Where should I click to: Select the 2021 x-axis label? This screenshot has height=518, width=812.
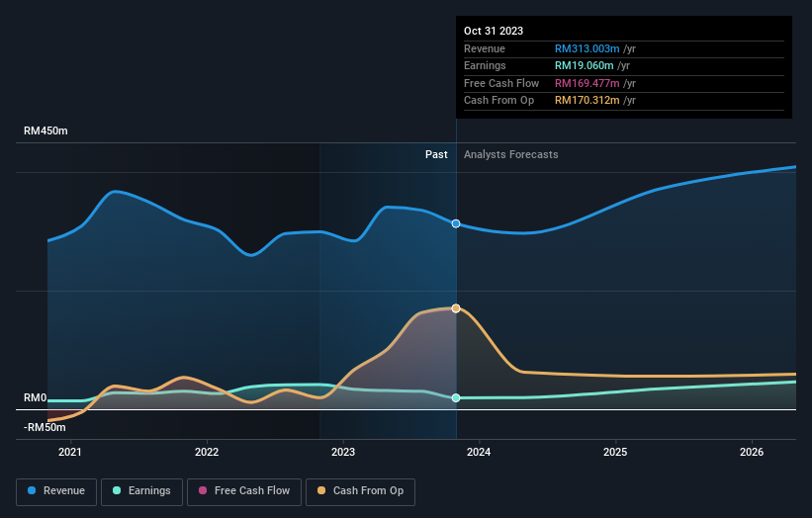(70, 452)
